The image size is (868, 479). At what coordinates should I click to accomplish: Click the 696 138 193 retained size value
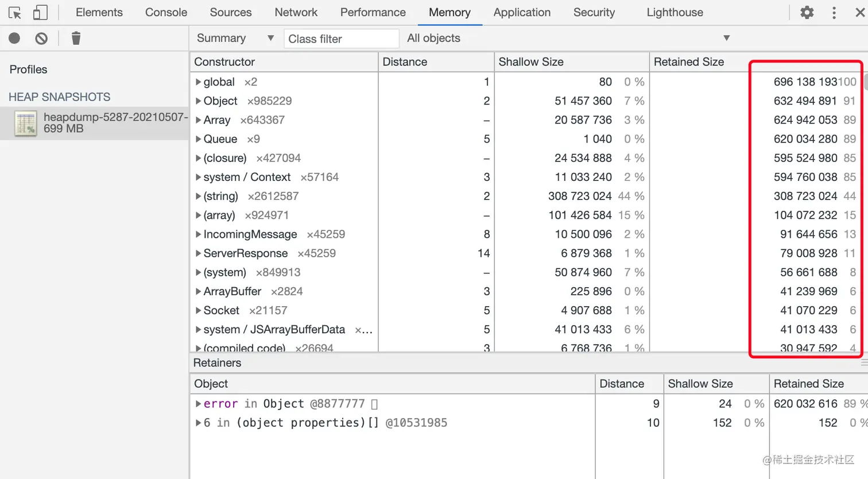tap(805, 82)
